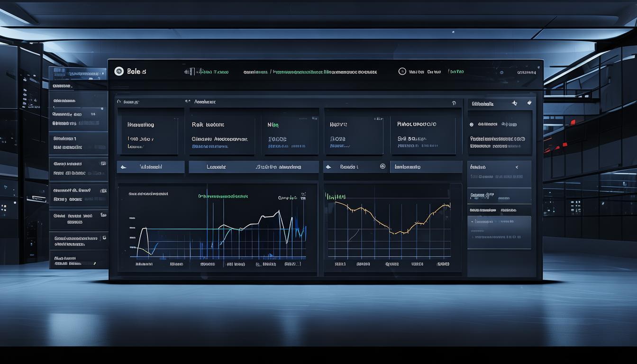Image resolution: width=637 pixels, height=364 pixels.
Task: Toggle the badge on bottom-second left sidebar item
Action: pos(103,238)
